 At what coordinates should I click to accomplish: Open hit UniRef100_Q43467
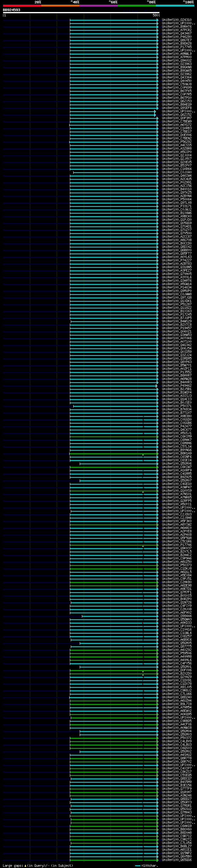pos(176,33)
